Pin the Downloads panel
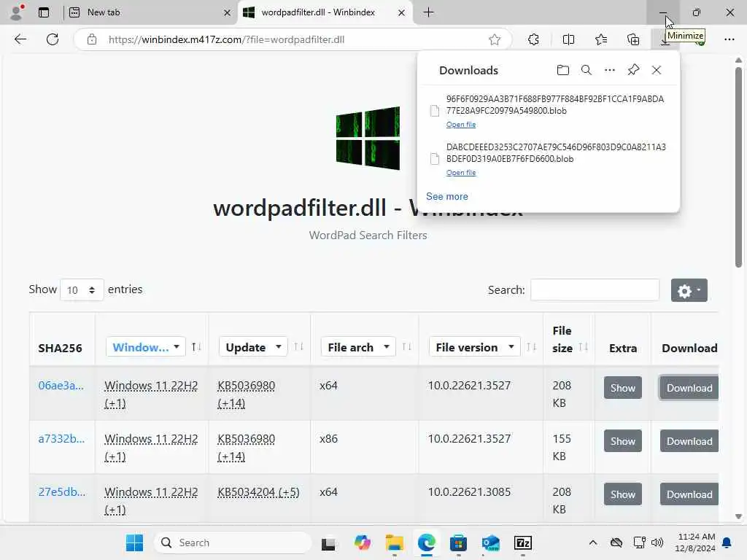747x560 pixels. pos(633,70)
